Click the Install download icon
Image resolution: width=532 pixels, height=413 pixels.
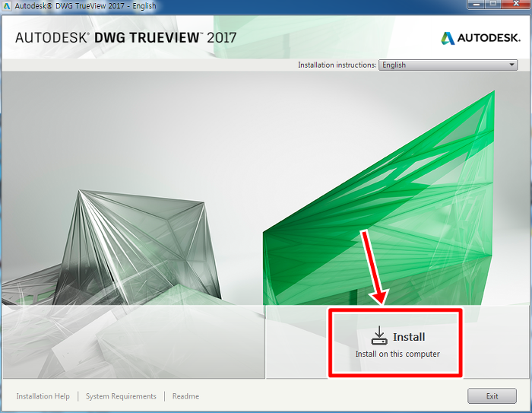pos(379,336)
